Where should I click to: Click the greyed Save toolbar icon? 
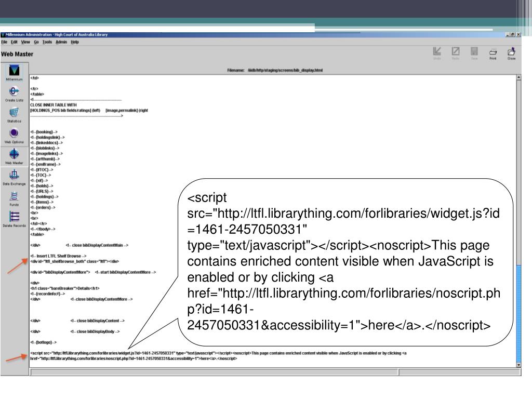pos(474,54)
